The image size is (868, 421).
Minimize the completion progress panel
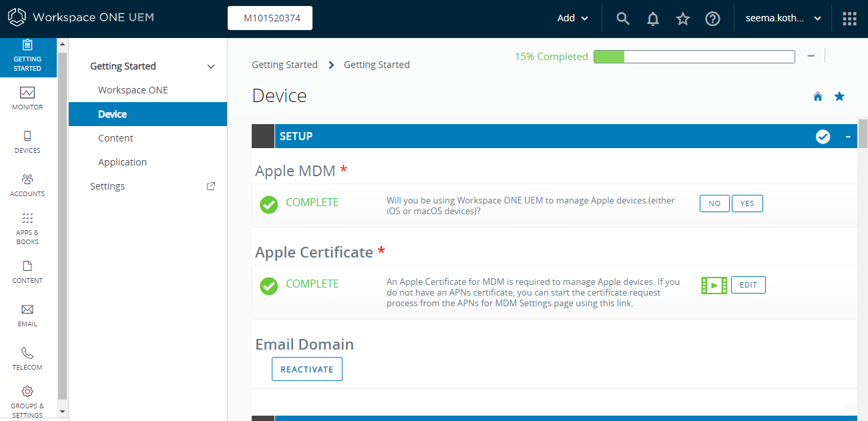pyautogui.click(x=811, y=56)
